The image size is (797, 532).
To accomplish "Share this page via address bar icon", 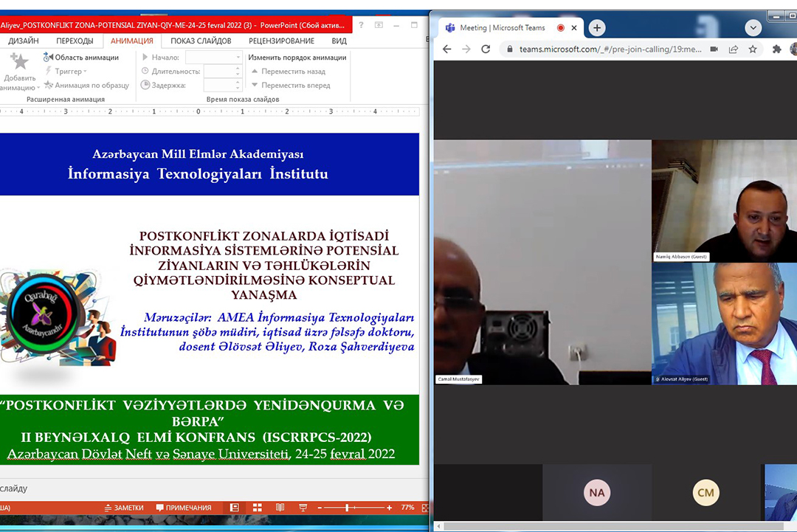I will tap(733, 49).
